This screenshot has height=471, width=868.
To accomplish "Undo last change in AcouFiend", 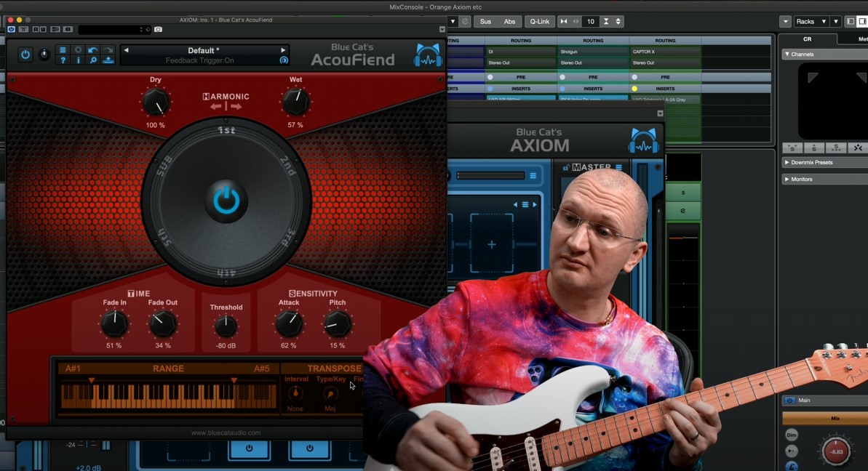I will pyautogui.click(x=93, y=50).
